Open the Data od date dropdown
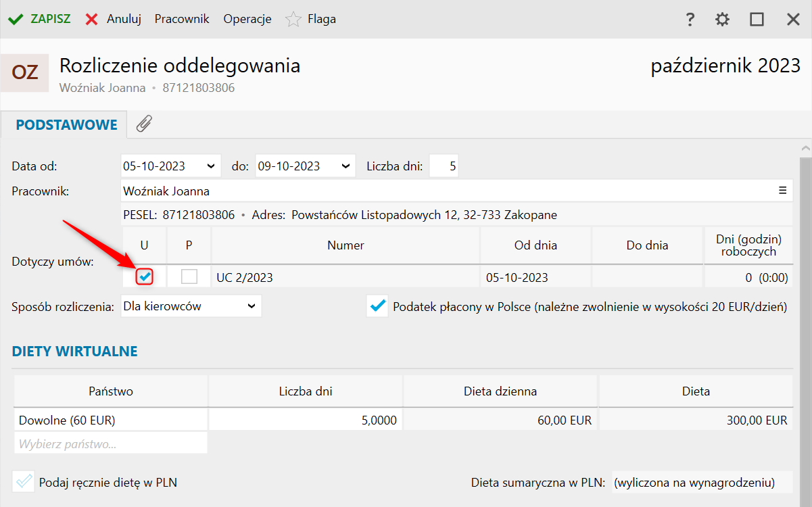812x507 pixels. [x=212, y=166]
